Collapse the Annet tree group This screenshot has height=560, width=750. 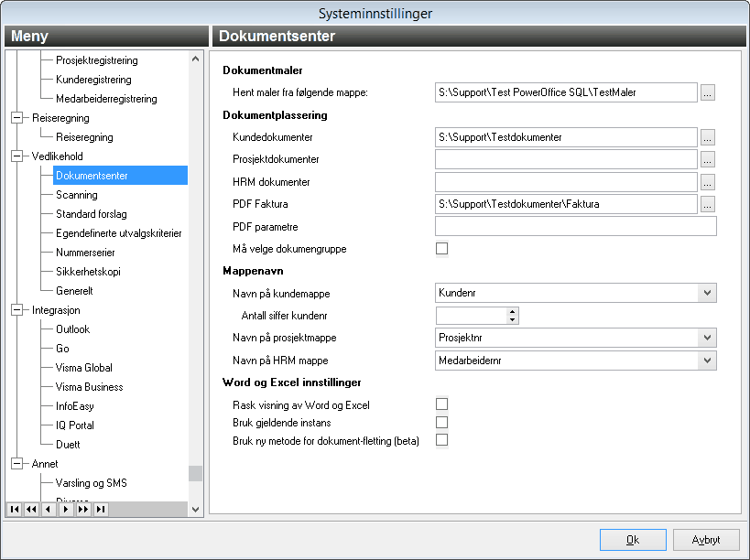16,464
